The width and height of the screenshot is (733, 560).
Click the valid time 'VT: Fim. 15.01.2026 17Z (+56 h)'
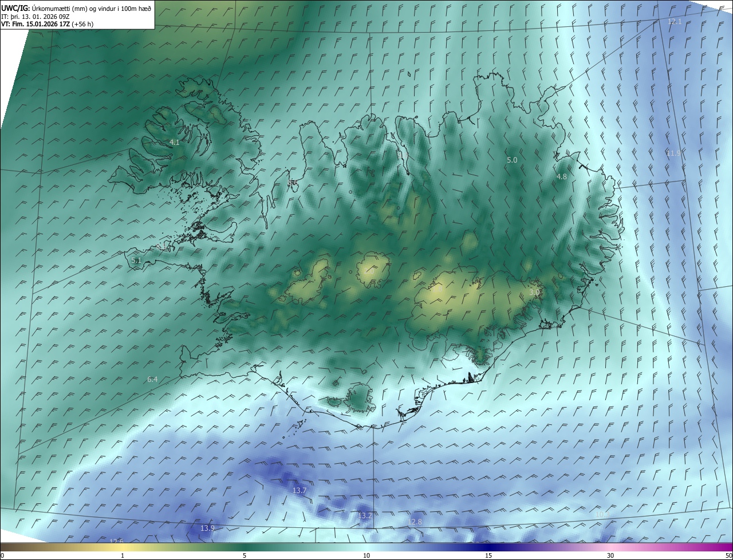pos(48,24)
